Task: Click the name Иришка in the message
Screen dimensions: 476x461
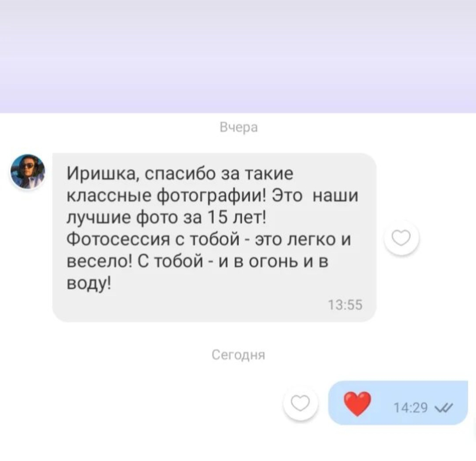Action: (103, 174)
